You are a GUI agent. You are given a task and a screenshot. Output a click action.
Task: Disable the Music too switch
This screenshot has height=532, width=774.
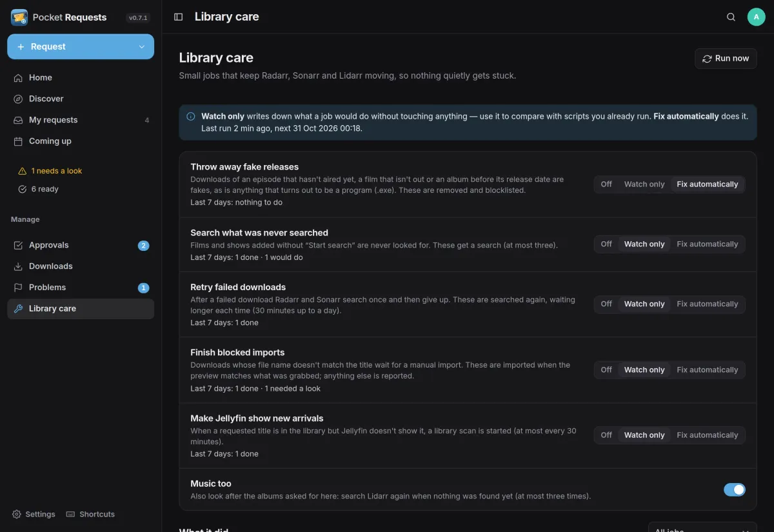point(735,489)
